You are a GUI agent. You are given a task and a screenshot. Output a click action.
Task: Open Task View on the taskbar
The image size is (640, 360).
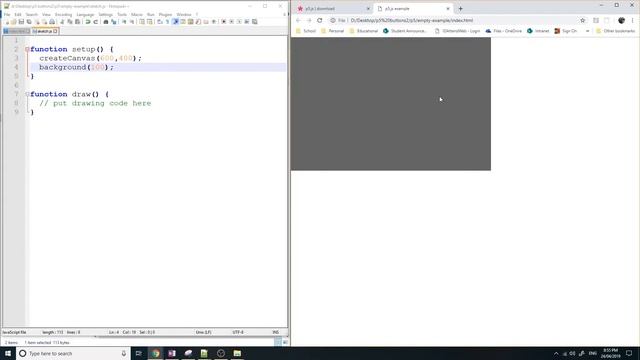tap(139, 353)
